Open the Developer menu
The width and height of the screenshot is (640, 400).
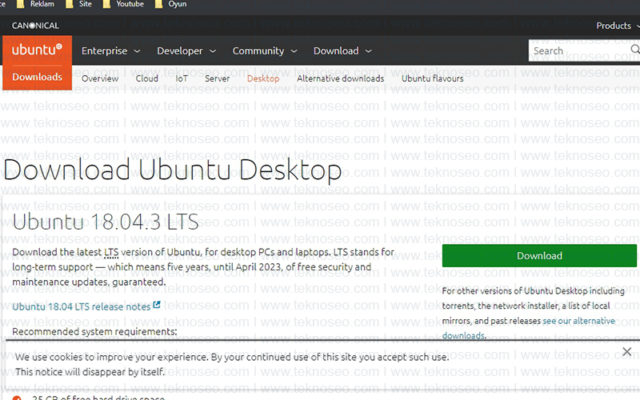click(186, 51)
